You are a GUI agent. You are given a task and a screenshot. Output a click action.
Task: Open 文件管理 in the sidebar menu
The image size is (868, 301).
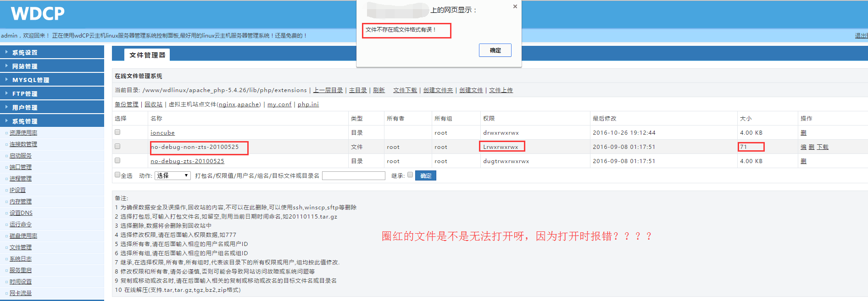pos(21,247)
